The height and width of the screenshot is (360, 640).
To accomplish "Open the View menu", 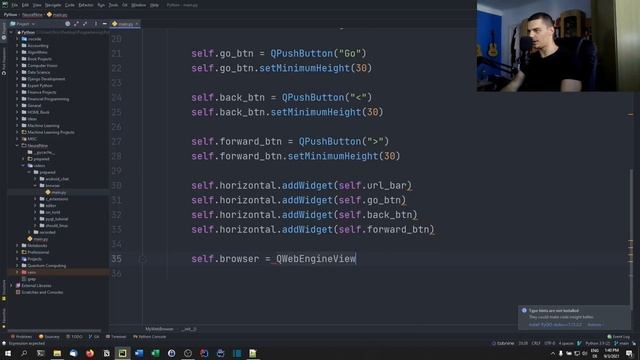I will 37,5.
